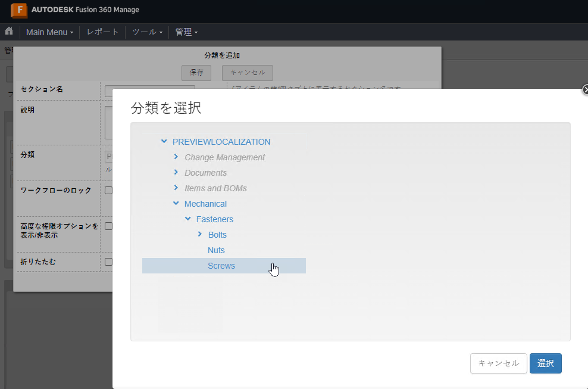Image resolution: width=588 pixels, height=389 pixels.
Task: Collapse the Fasteners node chevron
Action: [188, 219]
